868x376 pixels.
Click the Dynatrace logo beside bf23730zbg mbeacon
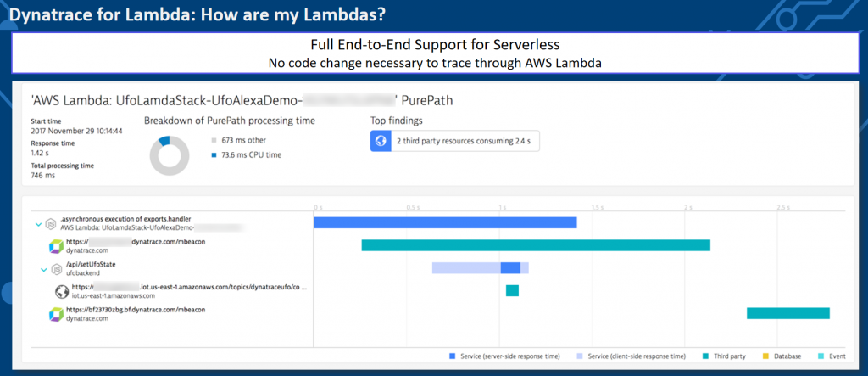pyautogui.click(x=57, y=314)
